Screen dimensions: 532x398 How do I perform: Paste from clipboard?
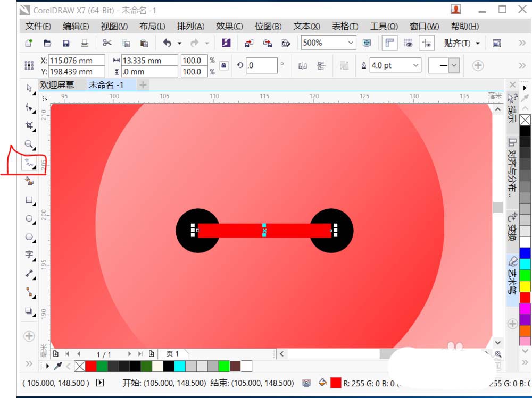[144, 43]
